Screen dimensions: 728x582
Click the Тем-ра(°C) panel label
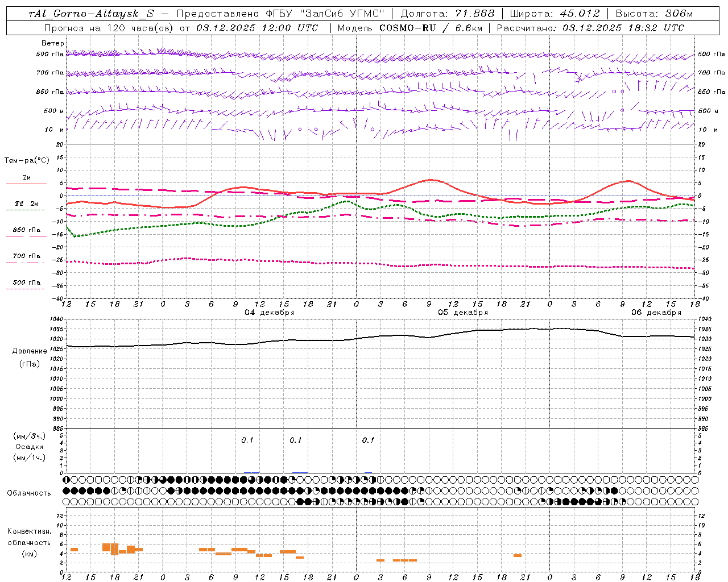pyautogui.click(x=27, y=161)
